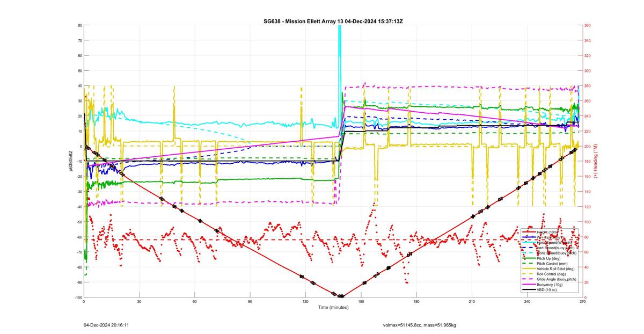Click the left axis tick label -70
The width and height of the screenshot is (644, 334).
point(79,252)
